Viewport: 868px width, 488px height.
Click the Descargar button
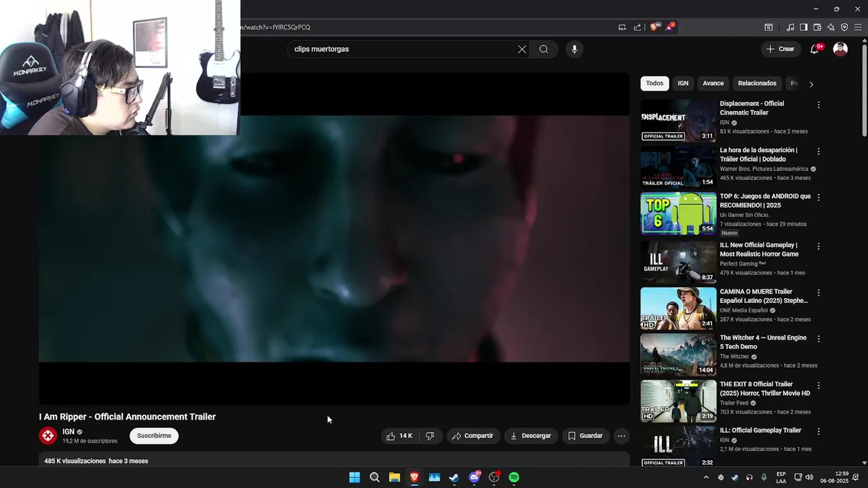530,436
